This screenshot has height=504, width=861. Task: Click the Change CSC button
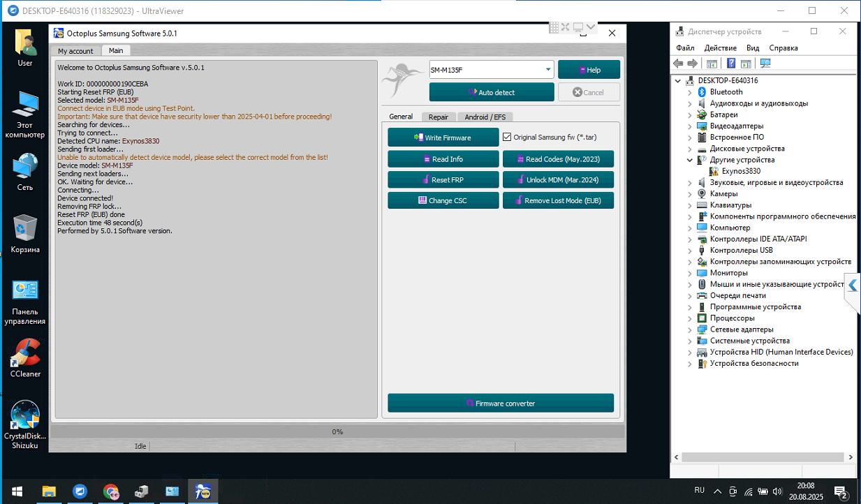pos(443,201)
